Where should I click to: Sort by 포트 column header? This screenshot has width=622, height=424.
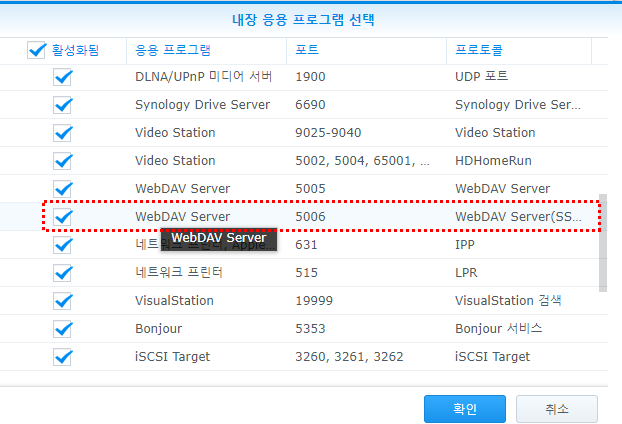[307, 49]
